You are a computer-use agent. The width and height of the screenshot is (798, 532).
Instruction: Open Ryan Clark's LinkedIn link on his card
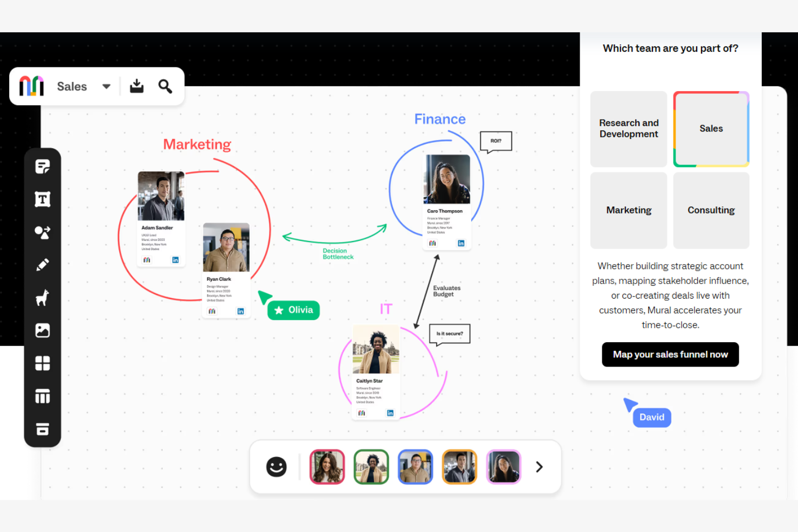(x=240, y=311)
